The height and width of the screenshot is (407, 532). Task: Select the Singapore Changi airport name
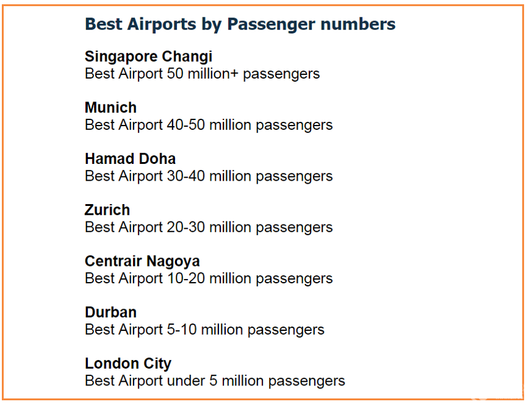click(148, 57)
